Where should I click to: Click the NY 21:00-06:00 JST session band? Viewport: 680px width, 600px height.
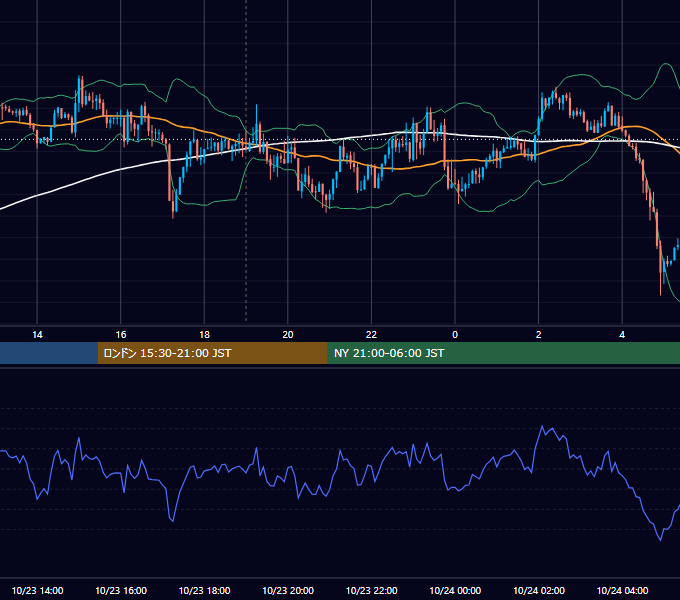(503, 353)
